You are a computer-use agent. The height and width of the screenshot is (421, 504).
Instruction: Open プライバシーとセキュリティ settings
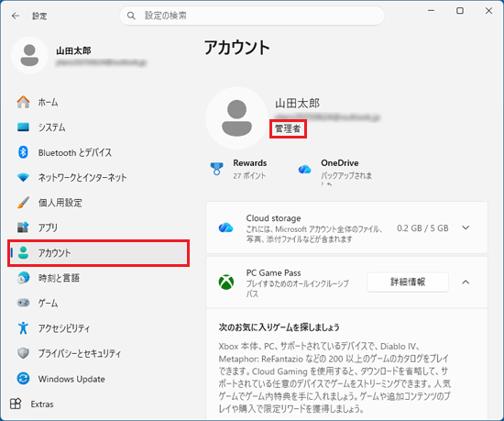point(98,353)
